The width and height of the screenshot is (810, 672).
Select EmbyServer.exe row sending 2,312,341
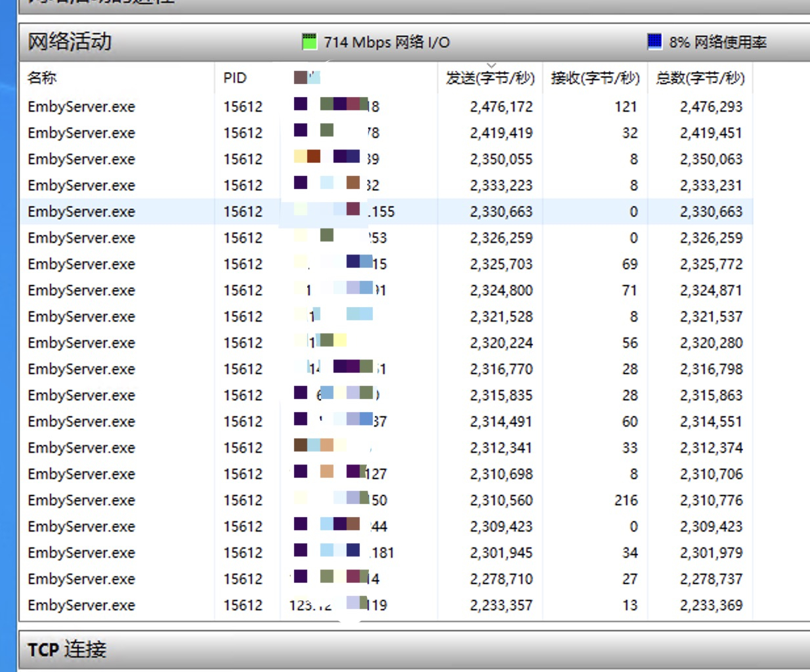pos(386,448)
